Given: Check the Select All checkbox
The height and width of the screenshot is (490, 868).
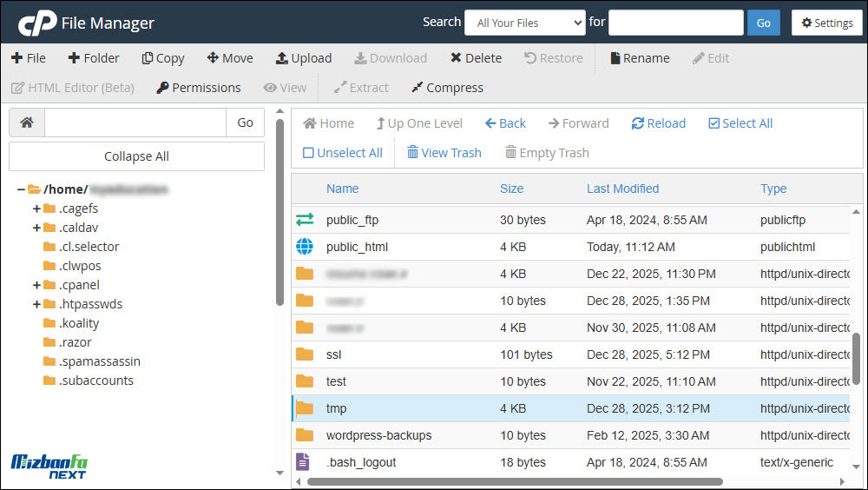Looking at the screenshot, I should [x=714, y=123].
